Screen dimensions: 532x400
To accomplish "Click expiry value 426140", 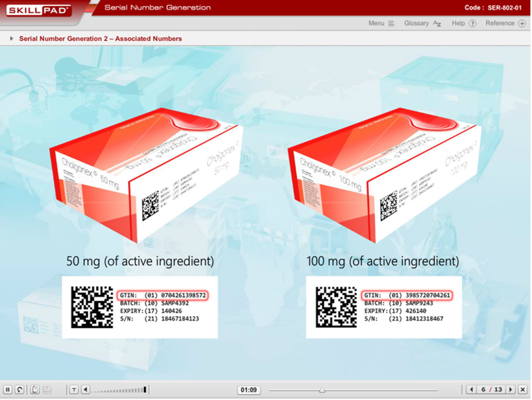I will click(x=416, y=311).
